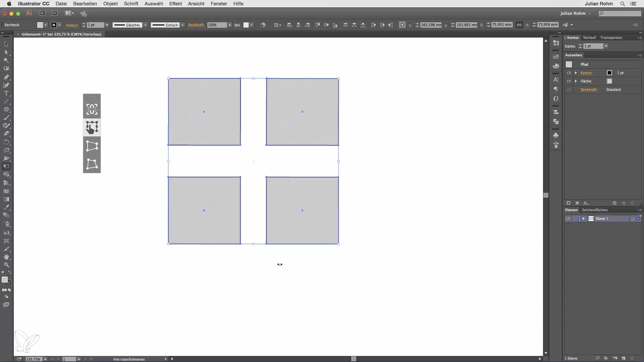Select the Type tool
Screen dimensions: 644x362
coord(6,93)
